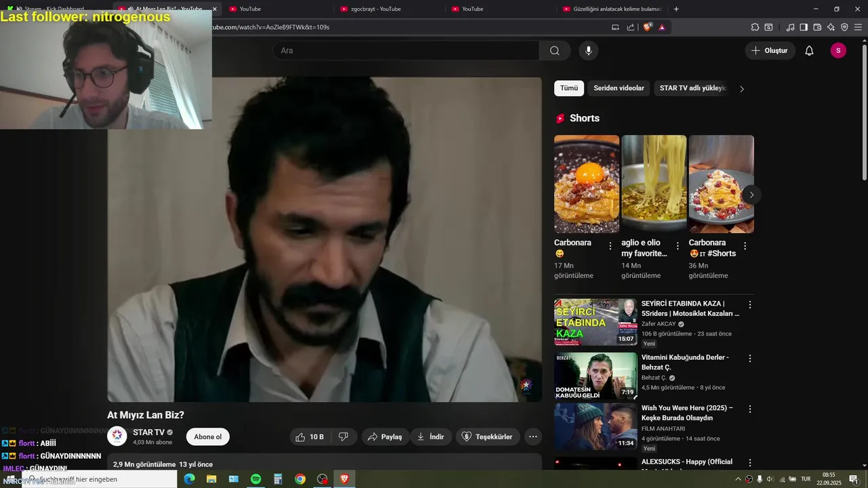Image resolution: width=868 pixels, height=488 pixels.
Task: Open the Brave hamburger main menu
Action: (858, 27)
